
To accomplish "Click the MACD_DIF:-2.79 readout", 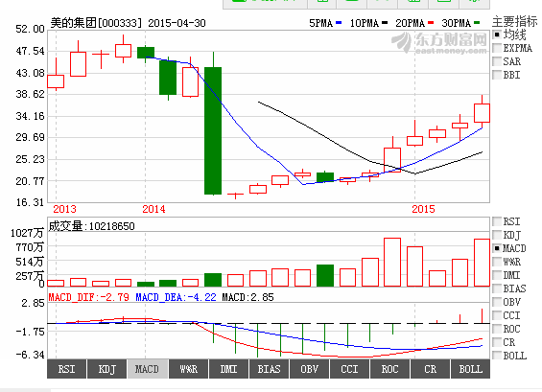I will point(88,297).
